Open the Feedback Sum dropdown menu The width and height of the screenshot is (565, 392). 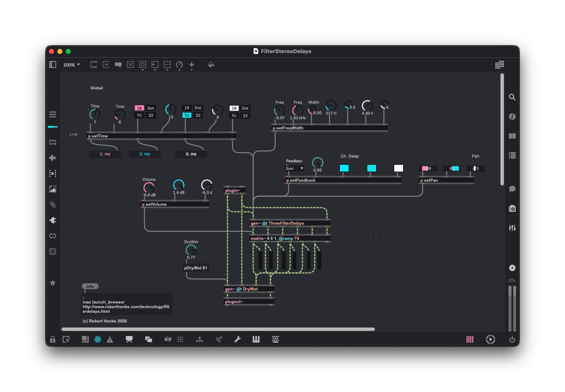(295, 169)
